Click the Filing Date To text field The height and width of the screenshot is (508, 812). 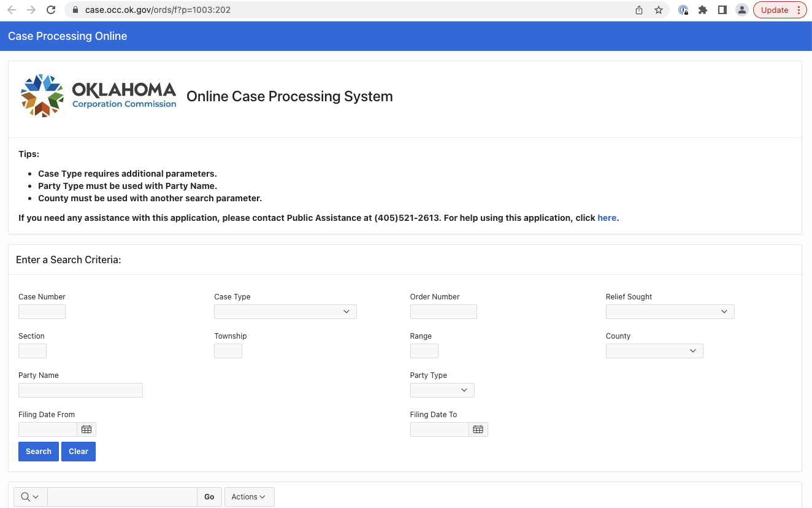click(x=440, y=429)
